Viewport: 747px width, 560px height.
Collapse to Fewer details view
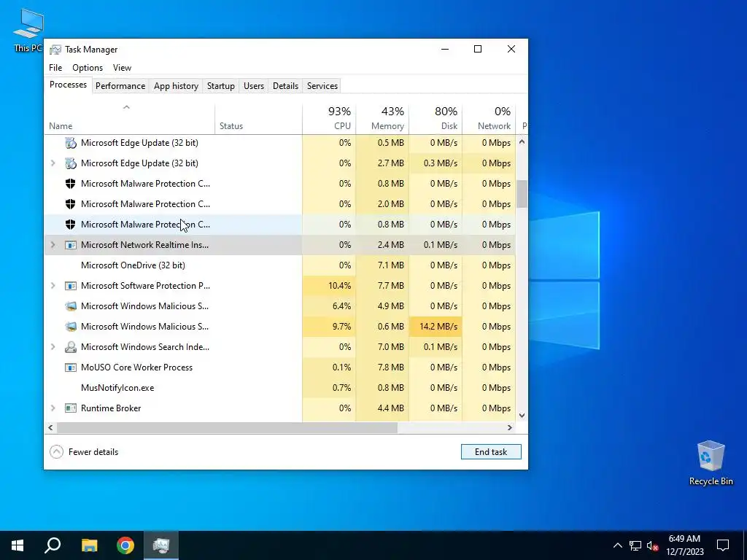pyautogui.click(x=84, y=452)
